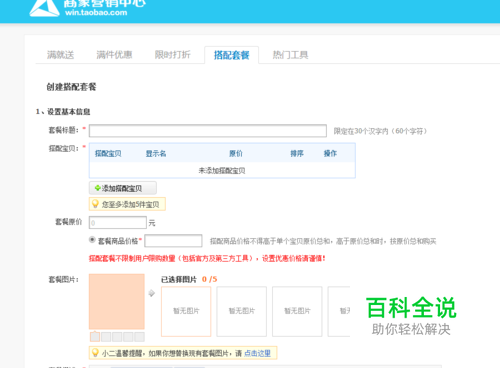Image resolution: width=500 pixels, height=368 pixels.
Task: Open the 点击这里 link
Action: [257, 353]
